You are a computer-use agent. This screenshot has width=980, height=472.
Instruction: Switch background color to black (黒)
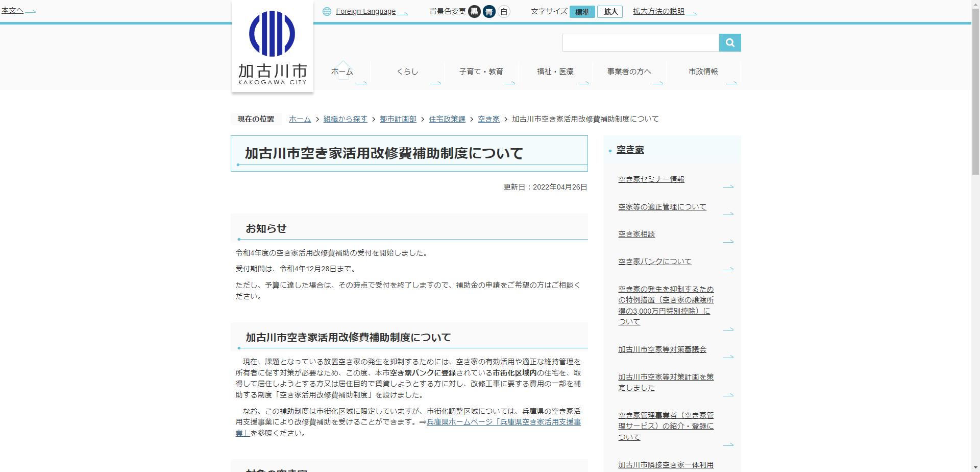[474, 12]
